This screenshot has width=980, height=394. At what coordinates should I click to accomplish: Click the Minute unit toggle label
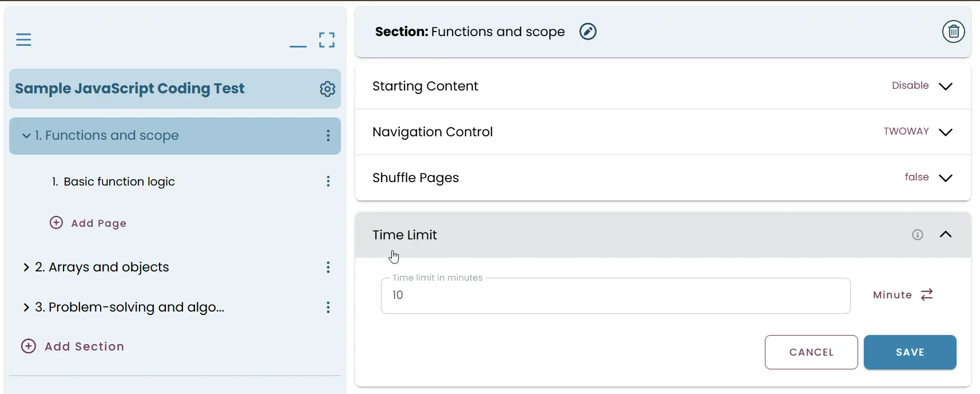coord(892,295)
